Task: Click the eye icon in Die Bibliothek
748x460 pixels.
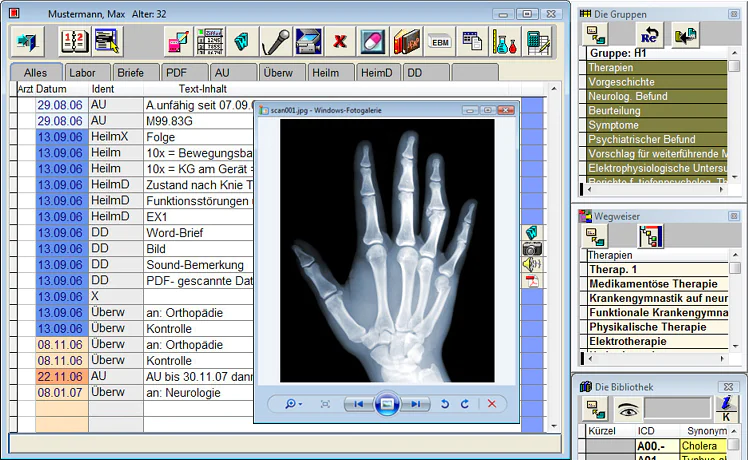Action: (628, 409)
